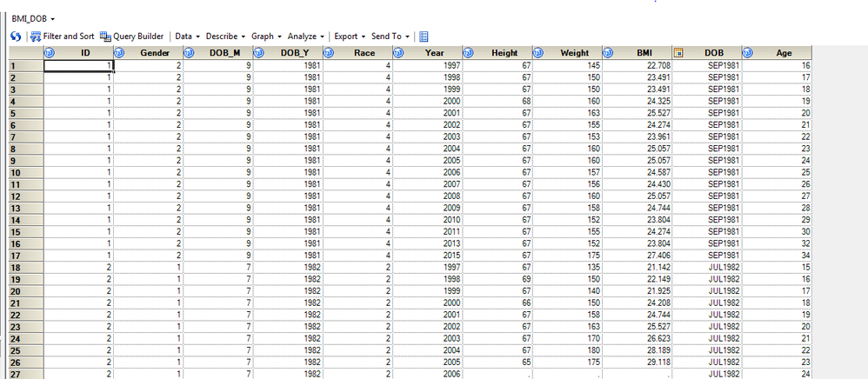Screen dimensions: 868x379
Task: Click numeric type icon of Height column
Action: click(468, 53)
